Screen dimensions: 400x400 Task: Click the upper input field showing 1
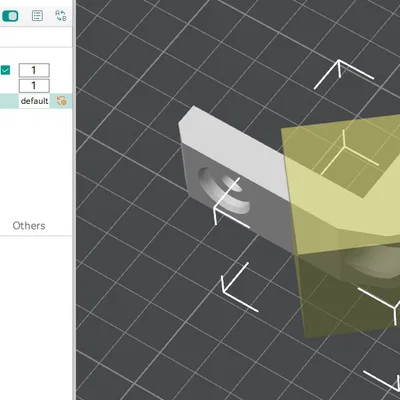pyautogui.click(x=34, y=70)
